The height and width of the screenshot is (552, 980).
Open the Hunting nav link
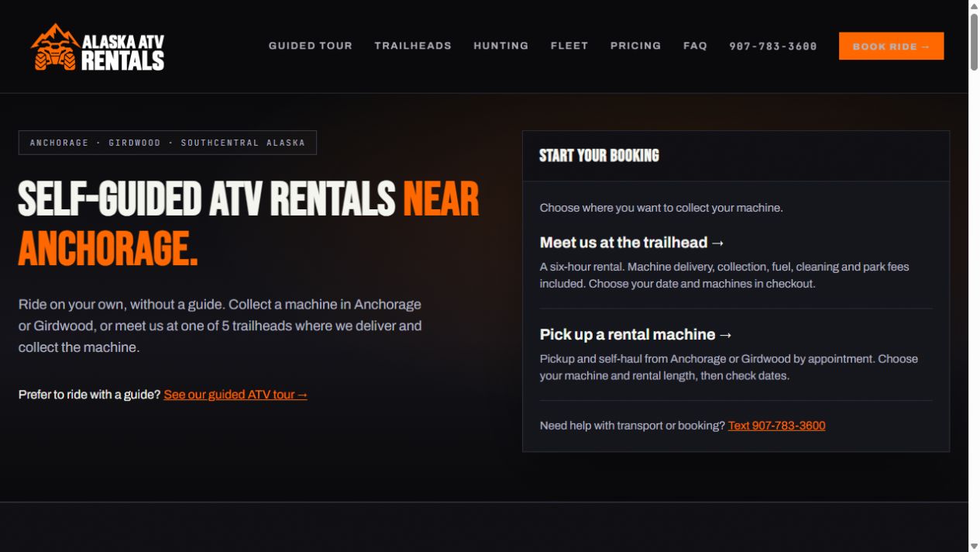pyautogui.click(x=501, y=46)
